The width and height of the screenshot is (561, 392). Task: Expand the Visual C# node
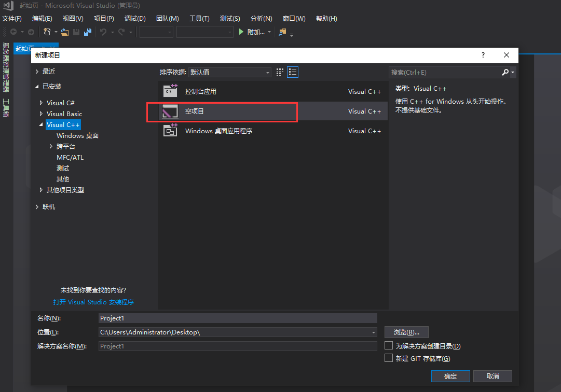[x=41, y=103]
